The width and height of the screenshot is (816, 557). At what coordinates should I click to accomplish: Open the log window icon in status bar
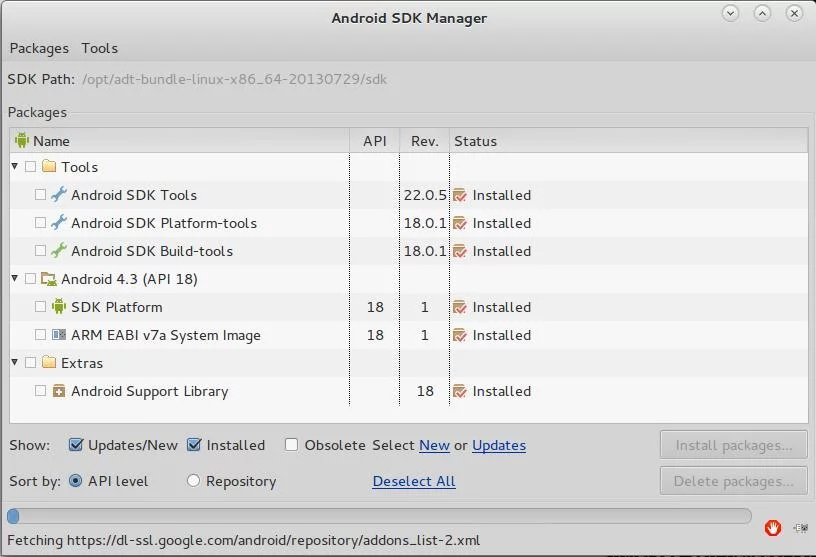tap(800, 528)
